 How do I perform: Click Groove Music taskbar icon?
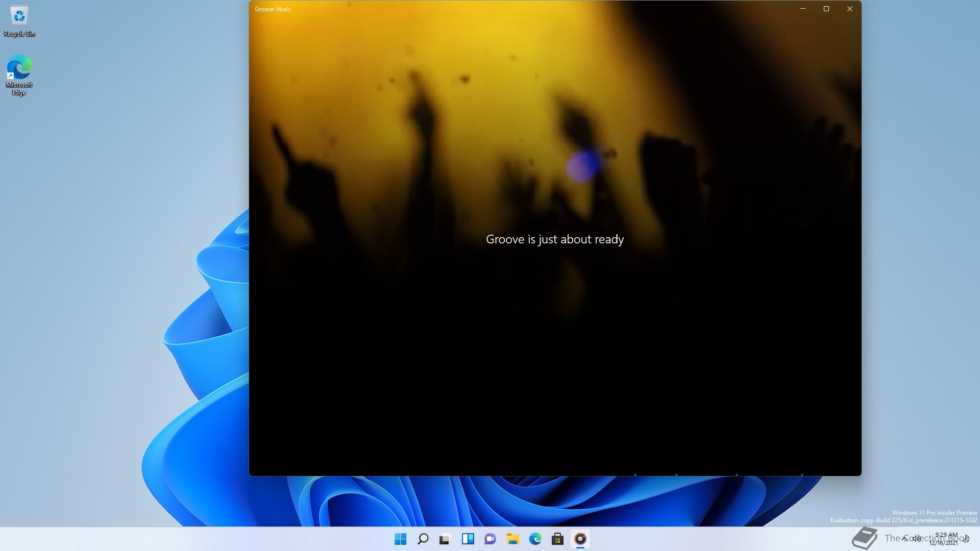tap(580, 539)
